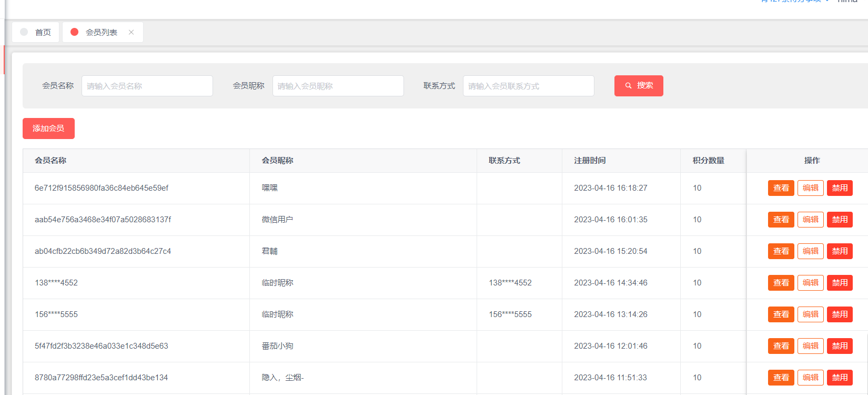Disable member 156****5555
The height and width of the screenshot is (395, 868).
pyautogui.click(x=840, y=314)
